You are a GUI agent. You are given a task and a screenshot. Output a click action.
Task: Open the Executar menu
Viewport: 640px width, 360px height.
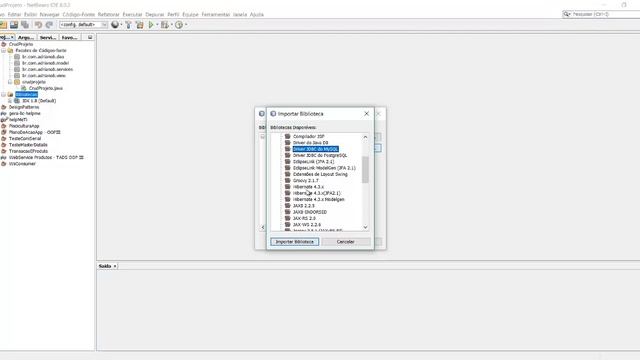(132, 14)
